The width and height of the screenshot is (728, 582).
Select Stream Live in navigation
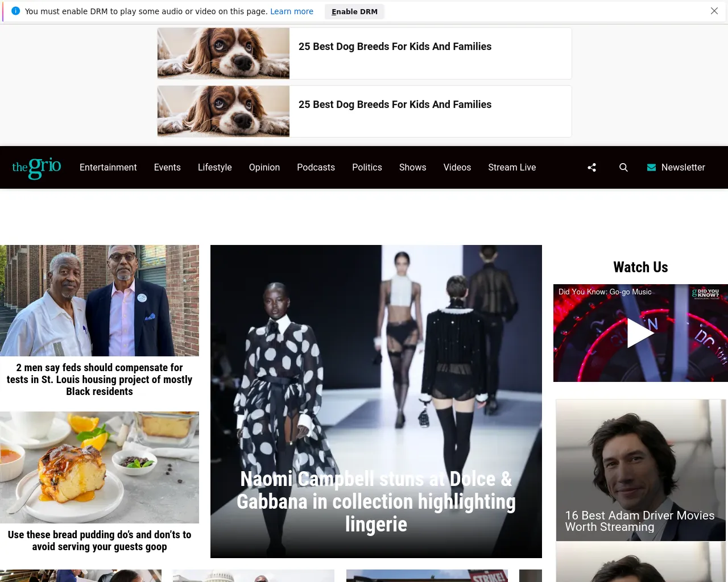tap(512, 168)
